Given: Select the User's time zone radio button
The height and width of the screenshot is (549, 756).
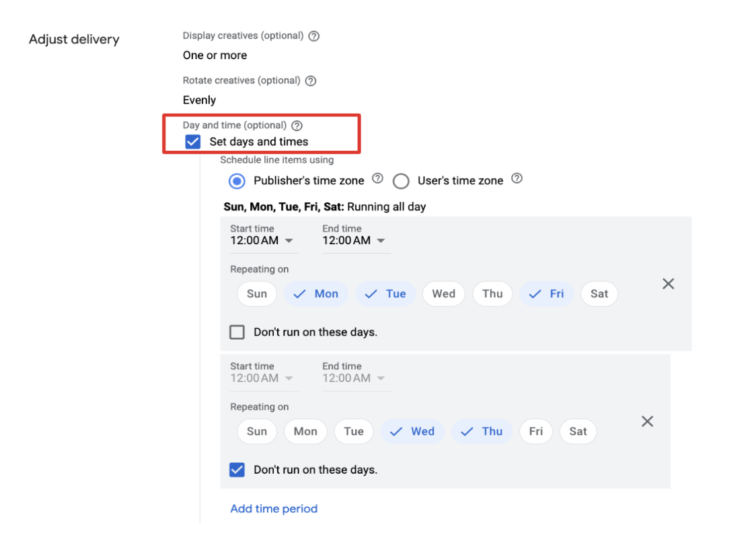Looking at the screenshot, I should click(401, 181).
